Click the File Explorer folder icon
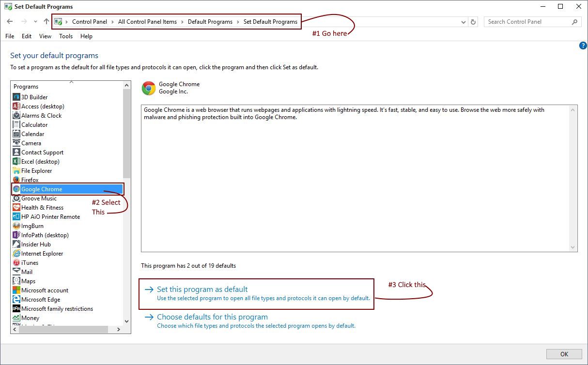588x365 pixels. [16, 170]
